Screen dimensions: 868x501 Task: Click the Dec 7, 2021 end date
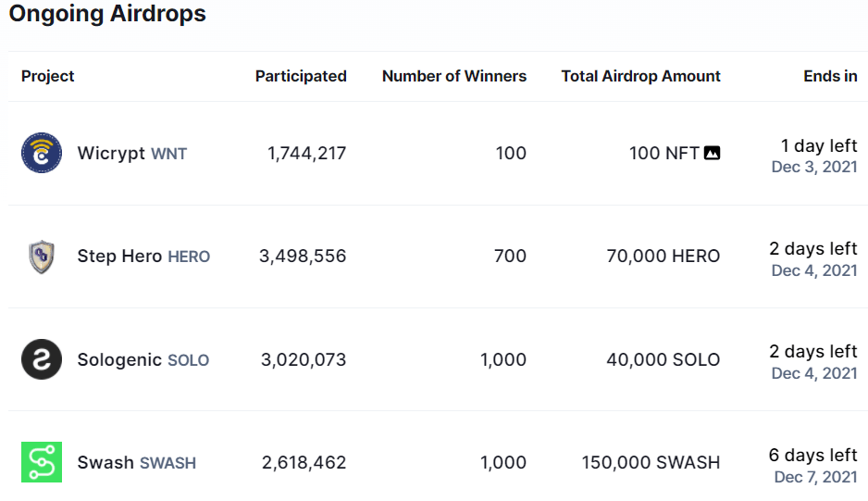click(815, 477)
